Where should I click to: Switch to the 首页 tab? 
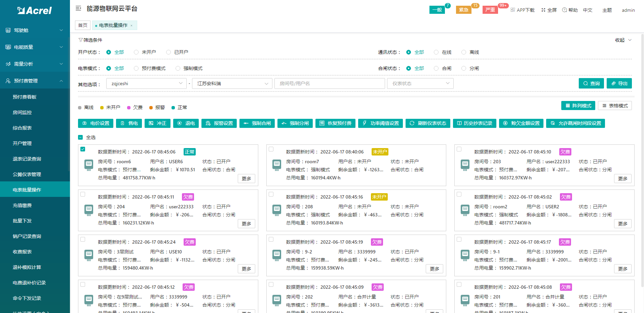point(83,25)
